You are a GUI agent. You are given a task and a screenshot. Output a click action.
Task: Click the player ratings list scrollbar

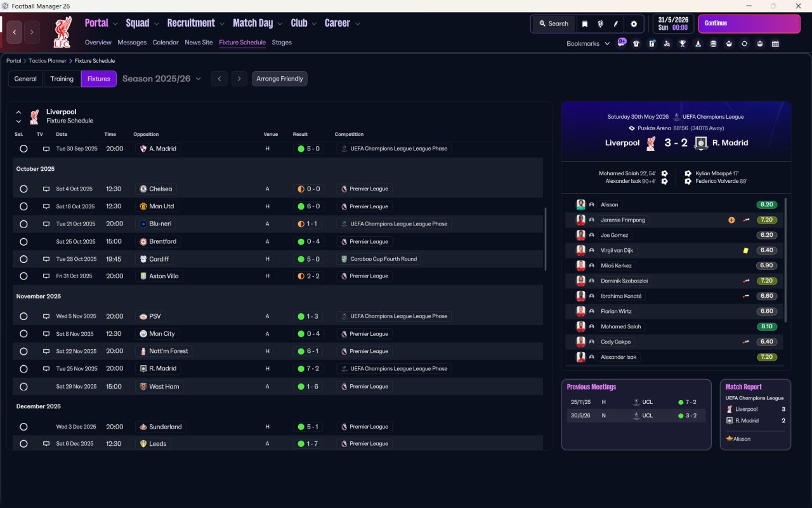pyautogui.click(x=785, y=259)
